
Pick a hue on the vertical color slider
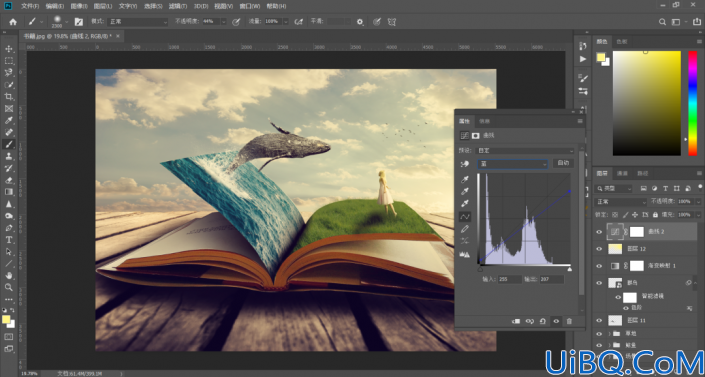click(693, 103)
